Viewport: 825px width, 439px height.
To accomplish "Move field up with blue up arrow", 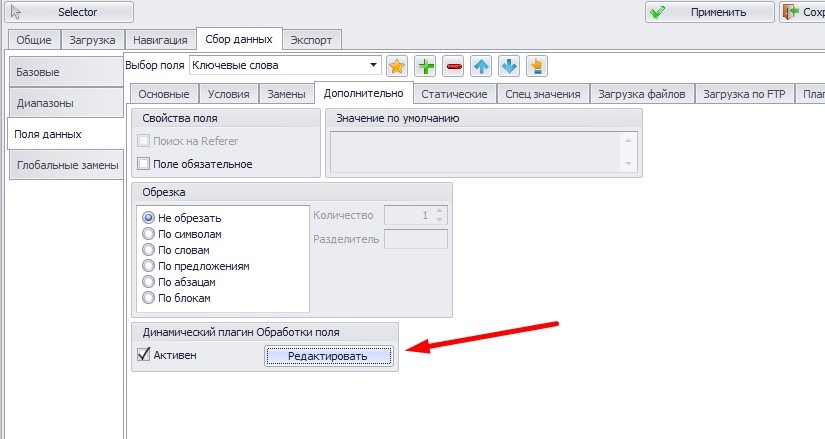I will (481, 66).
